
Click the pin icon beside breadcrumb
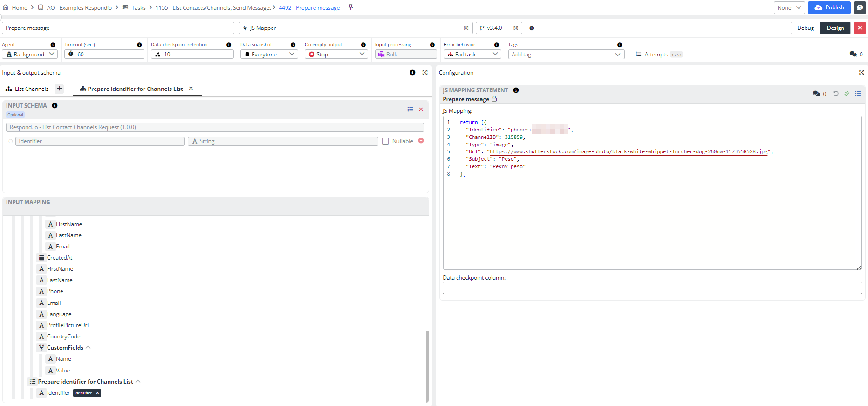point(350,7)
